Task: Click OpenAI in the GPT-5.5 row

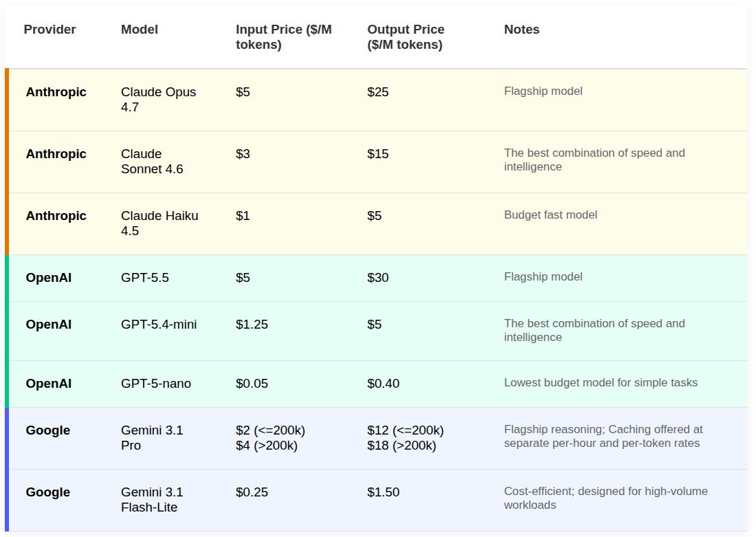Action: coord(49,277)
